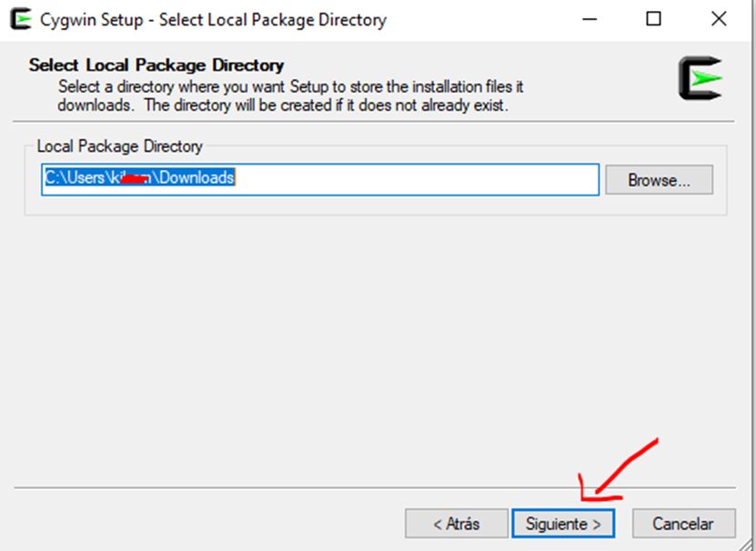Click the C:\Users start of the path

(72, 178)
